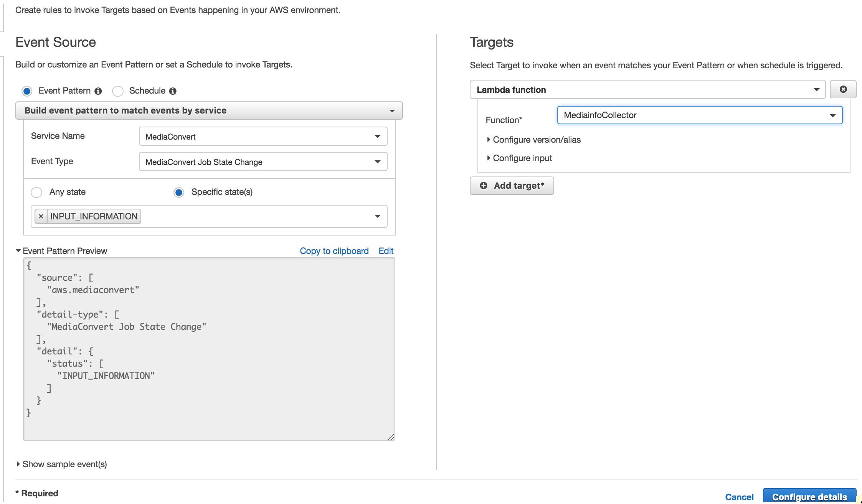Viewport: 862px width, 504px height.
Task: Click the "MediaConvert Job State Change" preview line
Action: point(126,327)
